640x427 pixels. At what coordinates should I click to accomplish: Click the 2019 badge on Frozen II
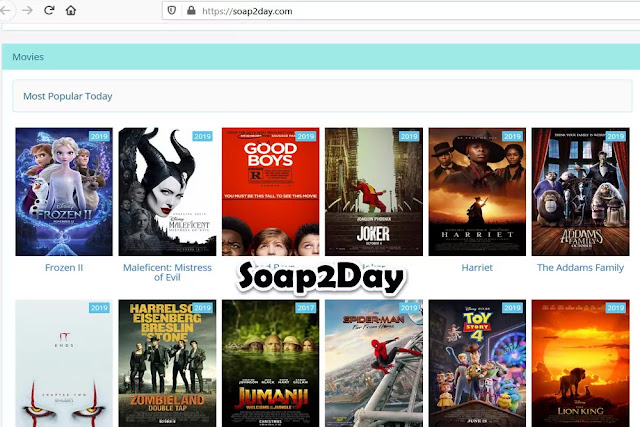point(99,136)
